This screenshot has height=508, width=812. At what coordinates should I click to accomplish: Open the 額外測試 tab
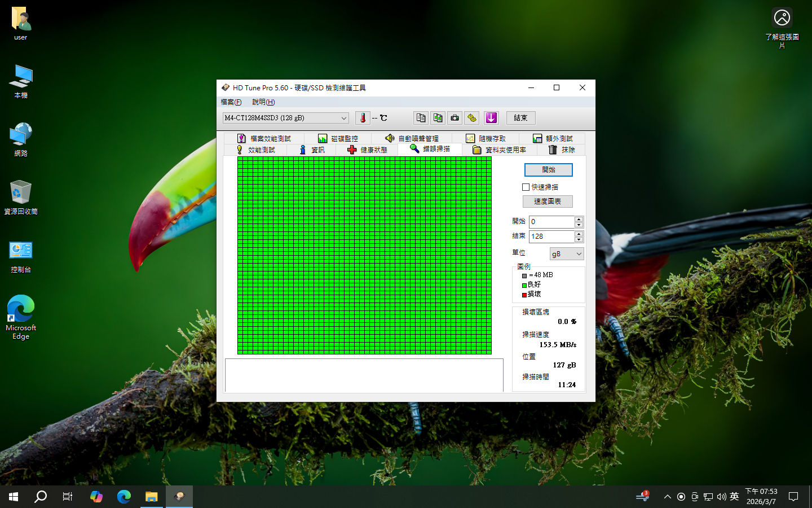tap(553, 138)
